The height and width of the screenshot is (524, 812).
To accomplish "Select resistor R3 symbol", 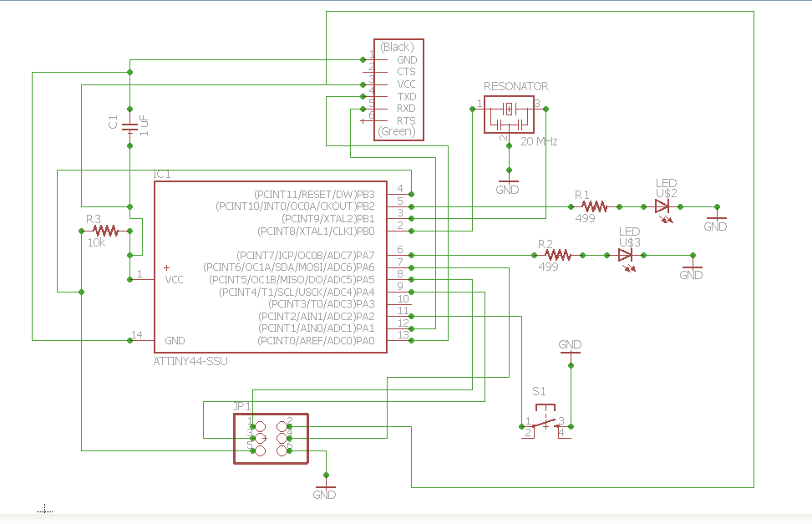I will [x=105, y=231].
